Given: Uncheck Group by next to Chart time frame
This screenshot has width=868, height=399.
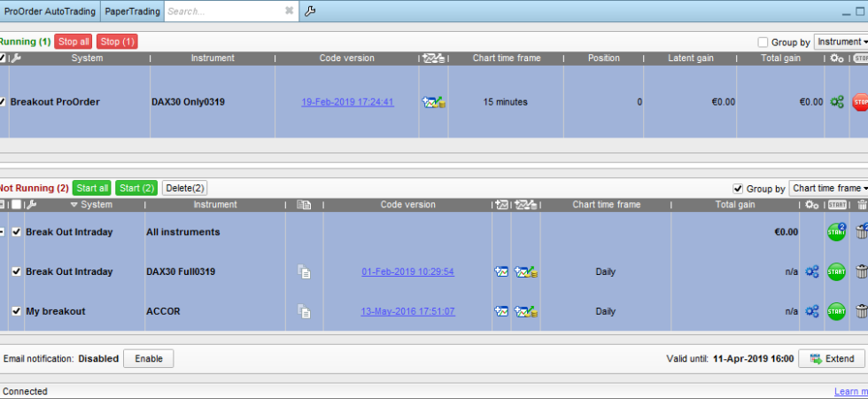Looking at the screenshot, I should [x=738, y=189].
